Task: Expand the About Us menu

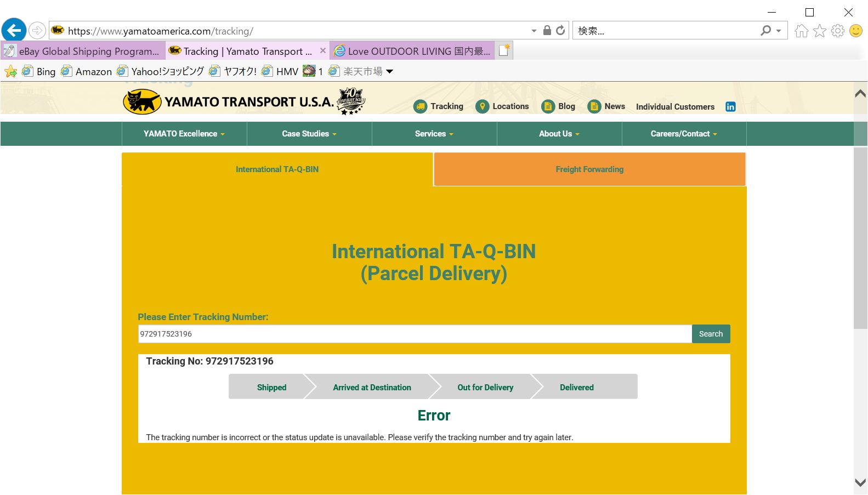Action: (x=559, y=134)
